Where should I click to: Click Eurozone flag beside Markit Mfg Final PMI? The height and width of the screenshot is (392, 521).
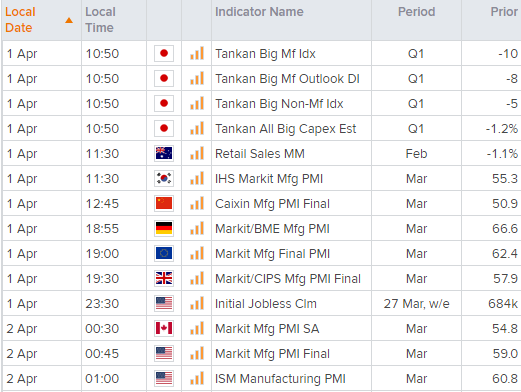[x=164, y=253]
